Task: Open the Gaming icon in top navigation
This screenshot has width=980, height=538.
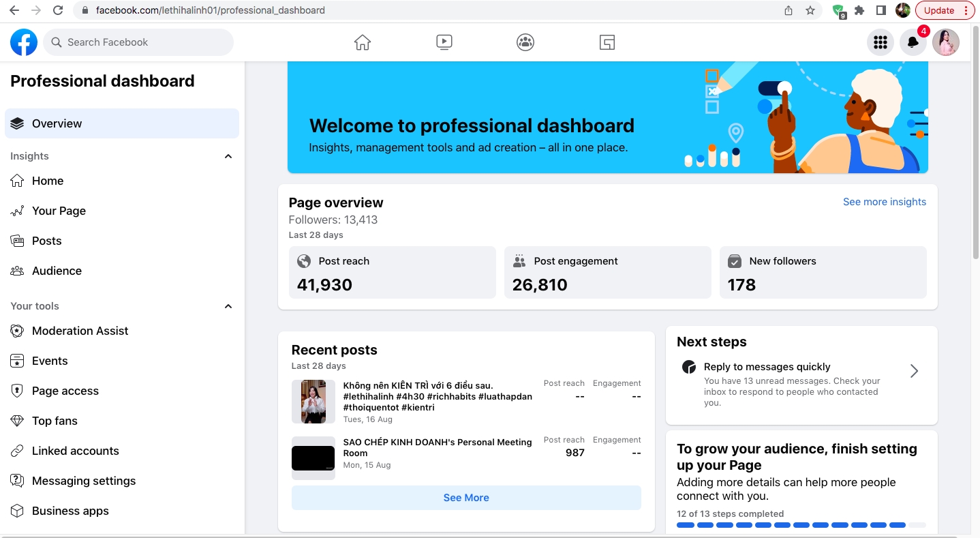Action: click(607, 42)
